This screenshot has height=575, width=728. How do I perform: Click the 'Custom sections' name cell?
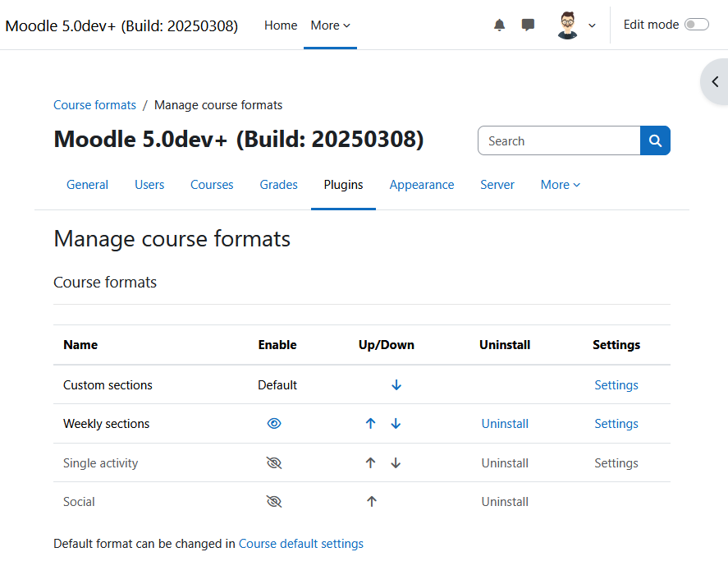pyautogui.click(x=108, y=385)
